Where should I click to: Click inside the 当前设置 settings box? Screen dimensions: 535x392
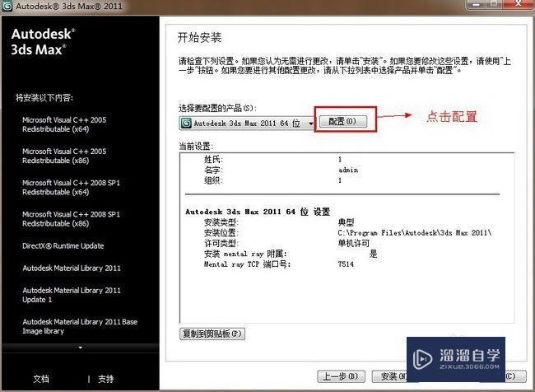click(x=347, y=238)
